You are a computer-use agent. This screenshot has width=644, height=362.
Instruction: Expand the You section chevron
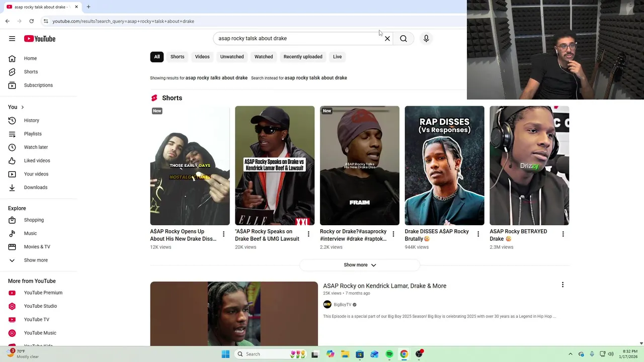22,107
